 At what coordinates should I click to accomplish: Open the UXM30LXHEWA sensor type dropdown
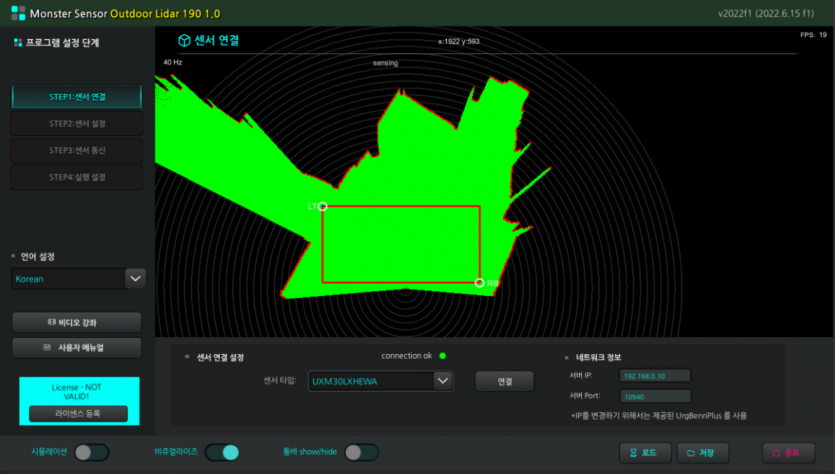pyautogui.click(x=443, y=381)
